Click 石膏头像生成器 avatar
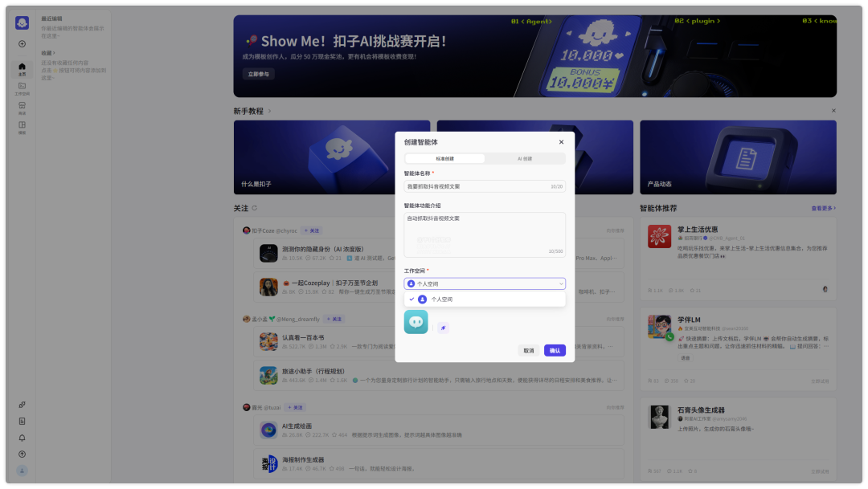Image resolution: width=868 pixels, height=489 pixels. coord(659,417)
